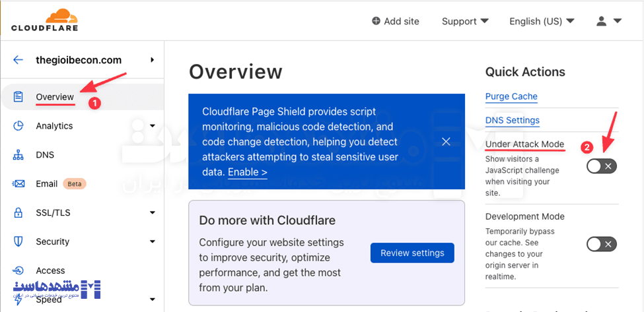Dismiss the Page Shield banner
The height and width of the screenshot is (312, 644).
(446, 141)
